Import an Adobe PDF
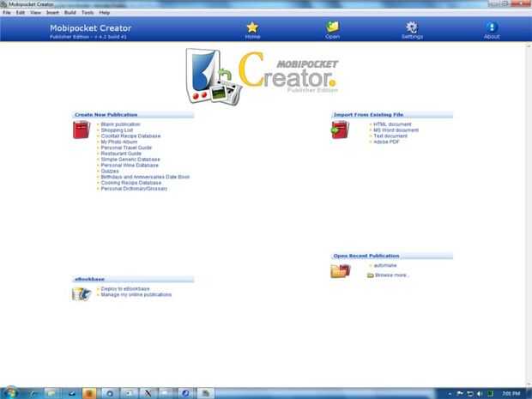Viewport: 532px width, 399px height. click(386, 142)
